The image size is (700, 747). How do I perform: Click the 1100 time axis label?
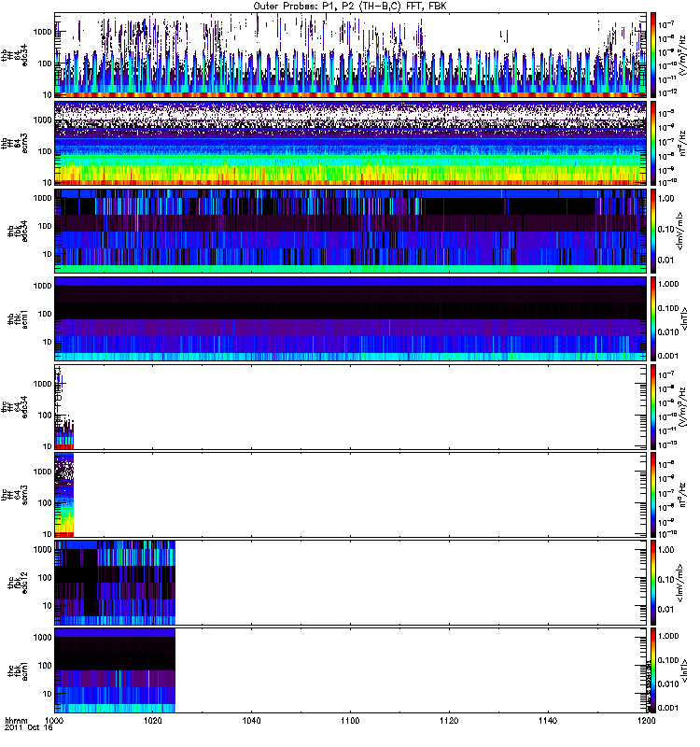point(350,723)
